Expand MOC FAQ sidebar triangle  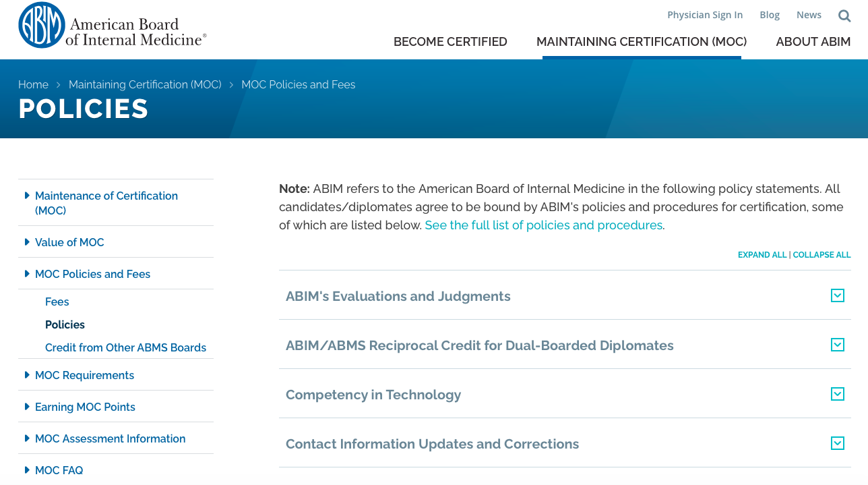click(x=27, y=469)
